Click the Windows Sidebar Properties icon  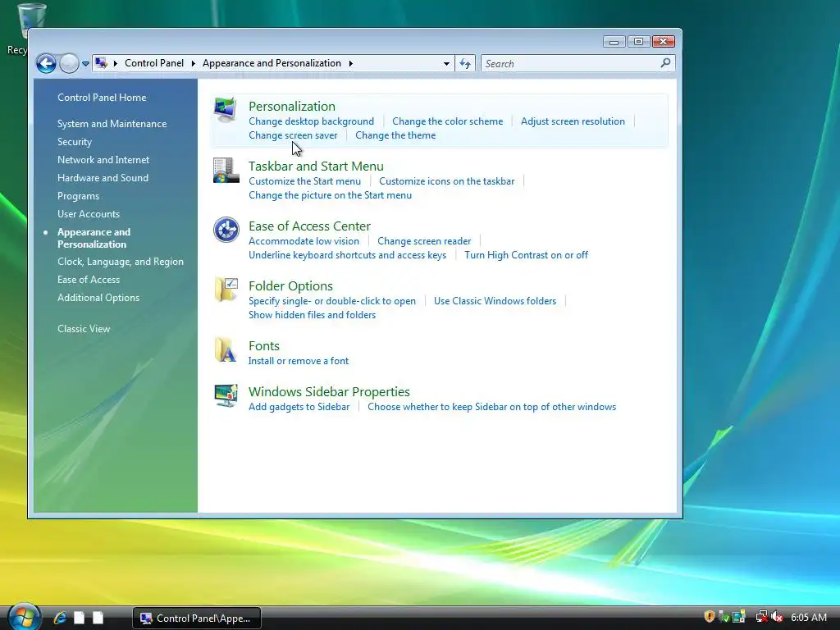pyautogui.click(x=226, y=395)
